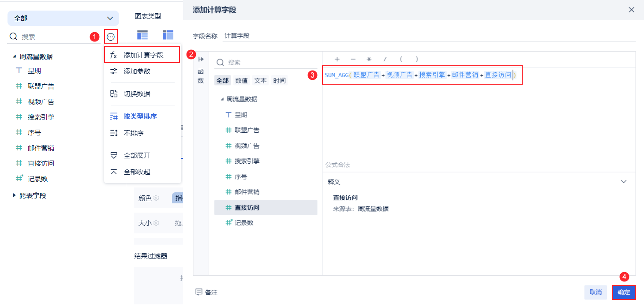Image resolution: width=644 pixels, height=307 pixels.
Task: Click the more options ellipsis icon
Action: (111, 37)
